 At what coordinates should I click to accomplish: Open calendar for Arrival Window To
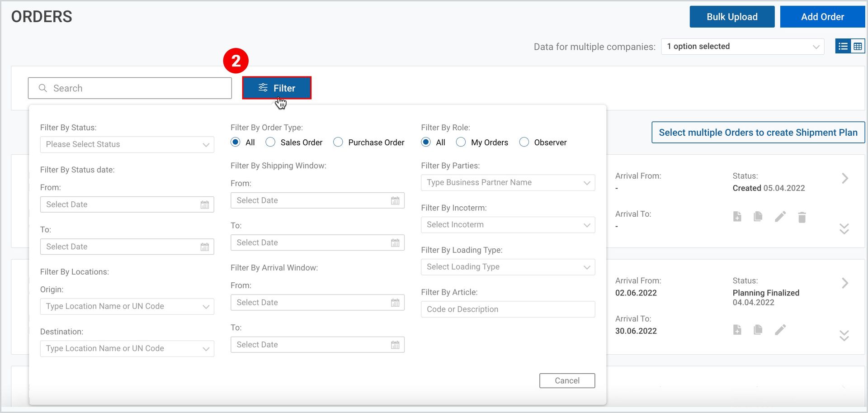(x=395, y=345)
